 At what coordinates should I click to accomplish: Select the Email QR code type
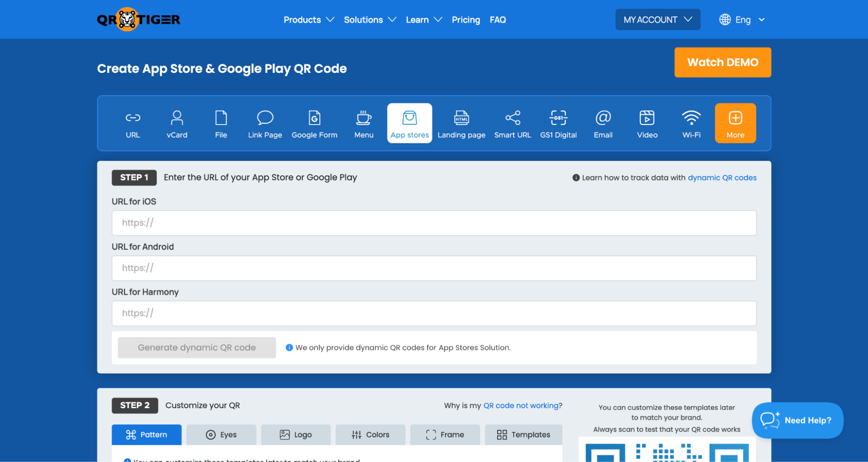coord(603,124)
